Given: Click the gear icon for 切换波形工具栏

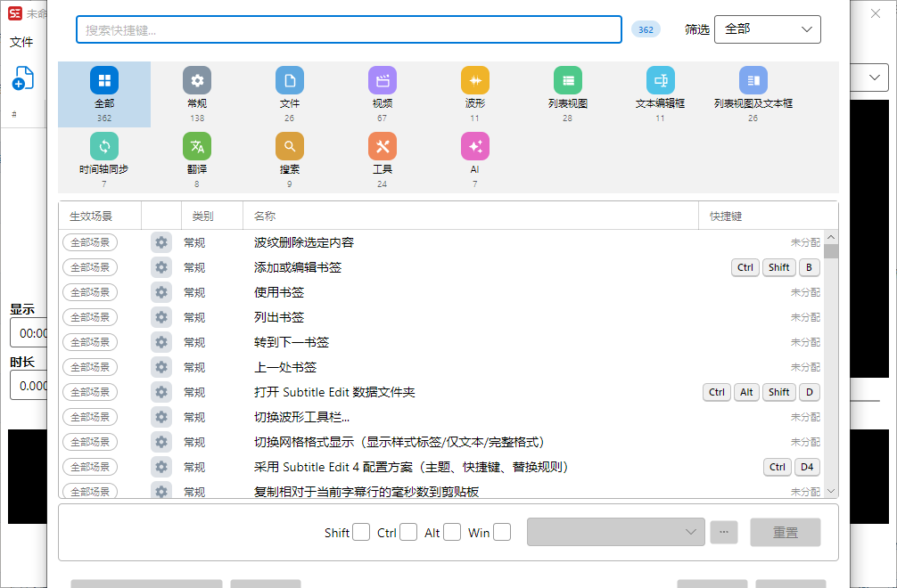Looking at the screenshot, I should 161,417.
